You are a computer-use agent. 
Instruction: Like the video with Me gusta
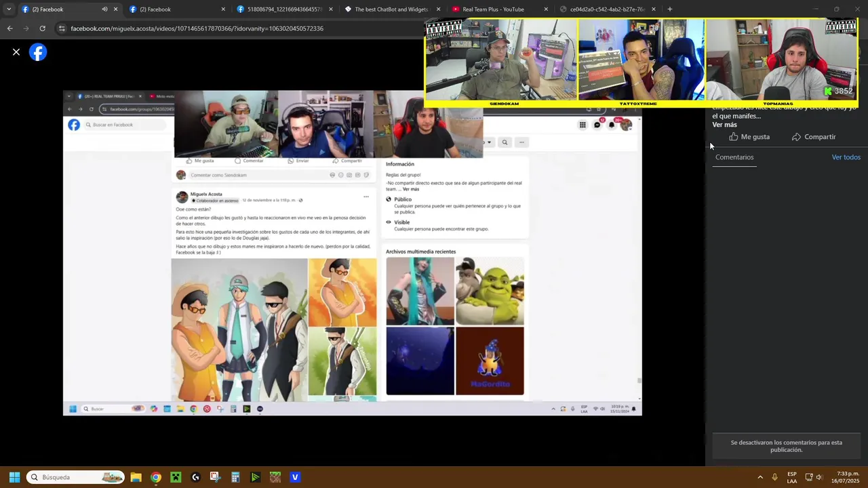pos(749,137)
